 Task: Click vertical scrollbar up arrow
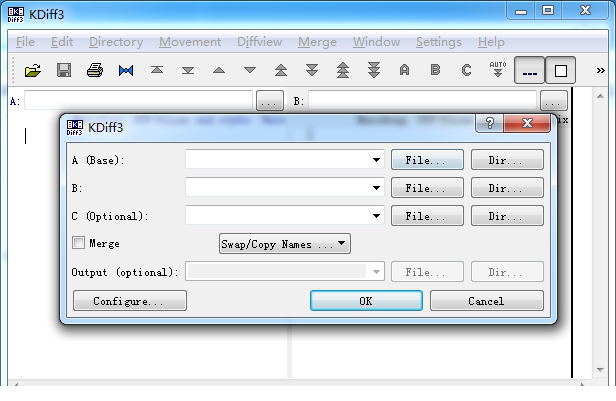tap(600, 96)
